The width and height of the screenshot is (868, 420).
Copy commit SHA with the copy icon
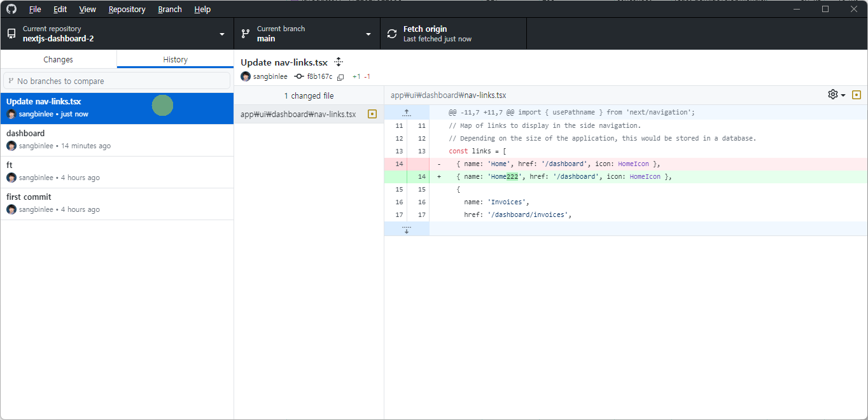tap(340, 77)
